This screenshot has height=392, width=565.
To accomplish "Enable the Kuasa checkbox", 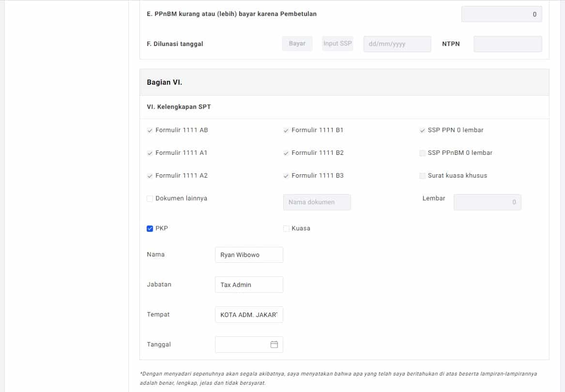I will click(x=286, y=228).
